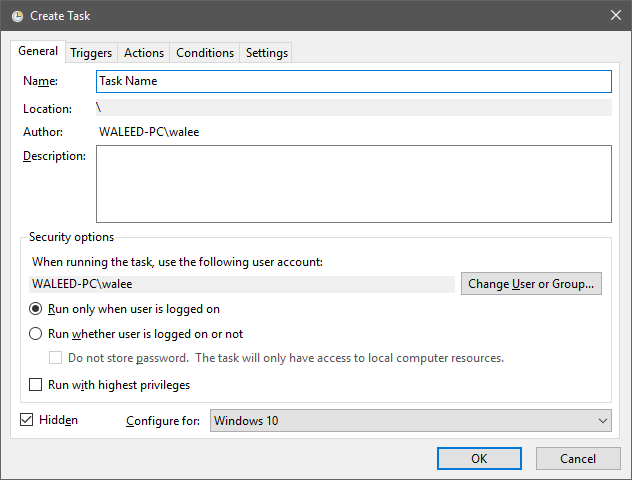632x480 pixels.
Task: Click Change User or Group button
Action: click(x=531, y=284)
